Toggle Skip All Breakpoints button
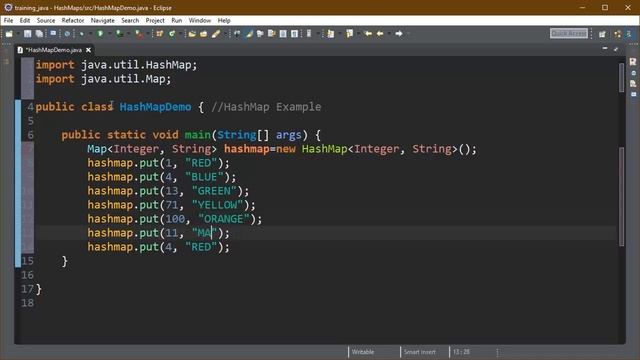 pyautogui.click(x=67, y=34)
